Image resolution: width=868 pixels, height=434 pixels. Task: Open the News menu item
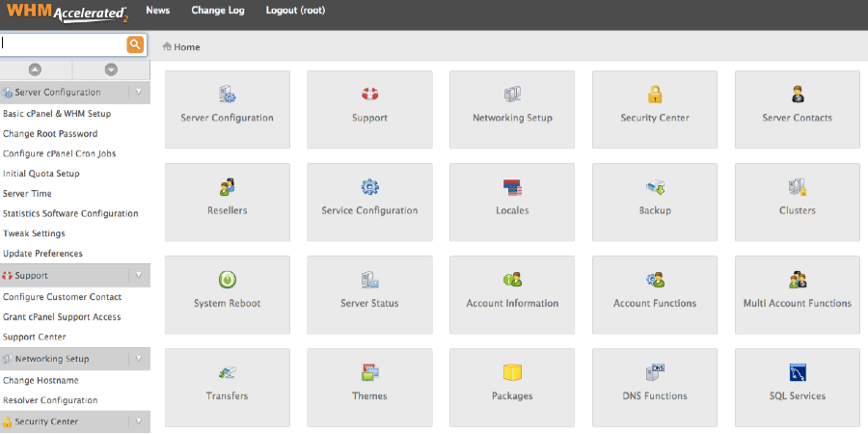(x=158, y=11)
